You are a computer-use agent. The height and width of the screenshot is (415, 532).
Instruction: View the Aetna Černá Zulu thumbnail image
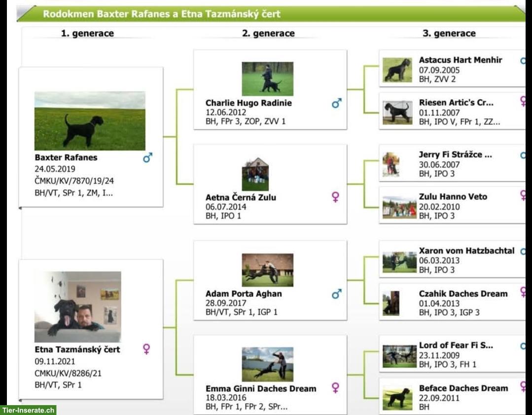pos(255,174)
